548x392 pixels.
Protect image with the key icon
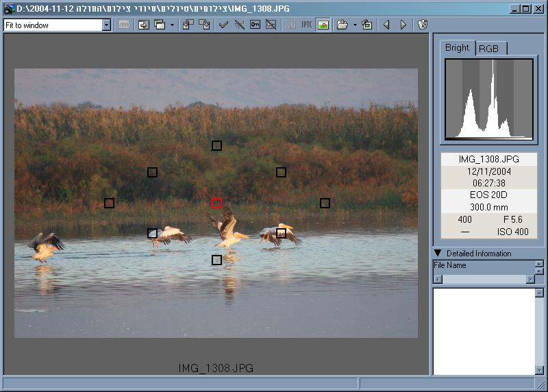coord(255,25)
